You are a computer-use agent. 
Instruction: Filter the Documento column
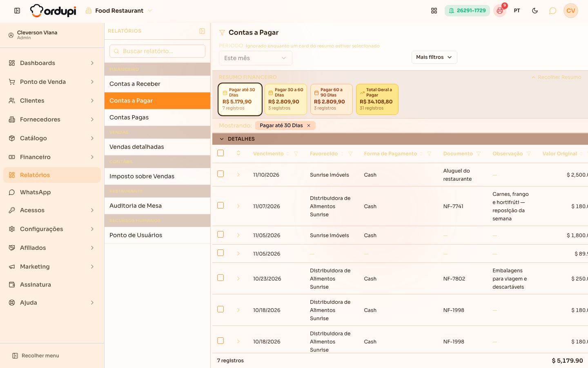479,154
